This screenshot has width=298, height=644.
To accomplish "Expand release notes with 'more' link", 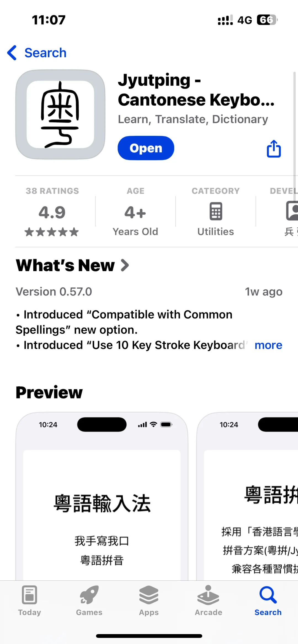I will click(x=268, y=345).
